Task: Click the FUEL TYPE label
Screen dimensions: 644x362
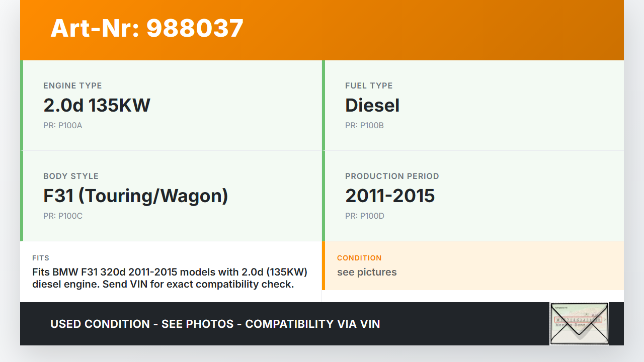Action: tap(369, 86)
